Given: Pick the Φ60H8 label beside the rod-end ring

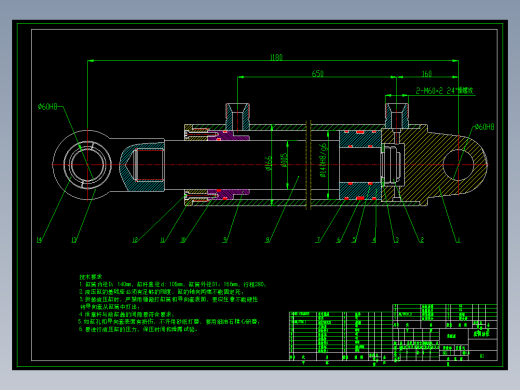Looking at the screenshot, I should pyautogui.click(x=48, y=107).
